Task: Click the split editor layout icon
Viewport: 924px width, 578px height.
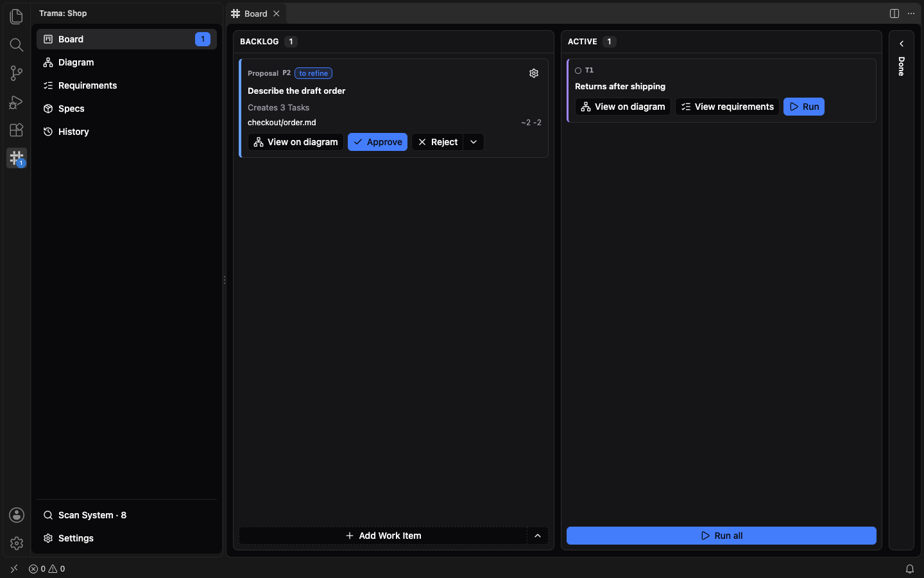Action: point(894,13)
